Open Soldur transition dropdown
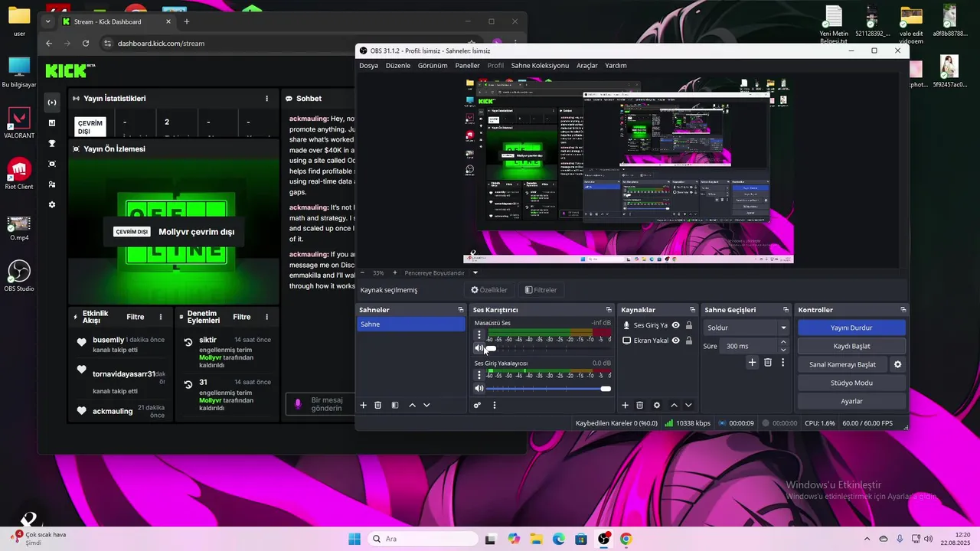Image resolution: width=980 pixels, height=551 pixels. tap(746, 328)
